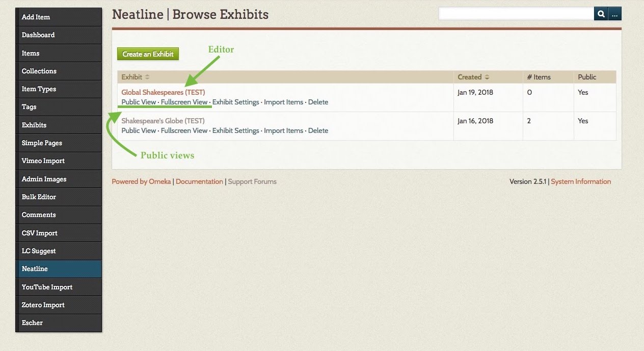Viewport: 644px width, 351px height.
Task: Open Public View of Shakespeare's Globe
Action: click(x=139, y=130)
